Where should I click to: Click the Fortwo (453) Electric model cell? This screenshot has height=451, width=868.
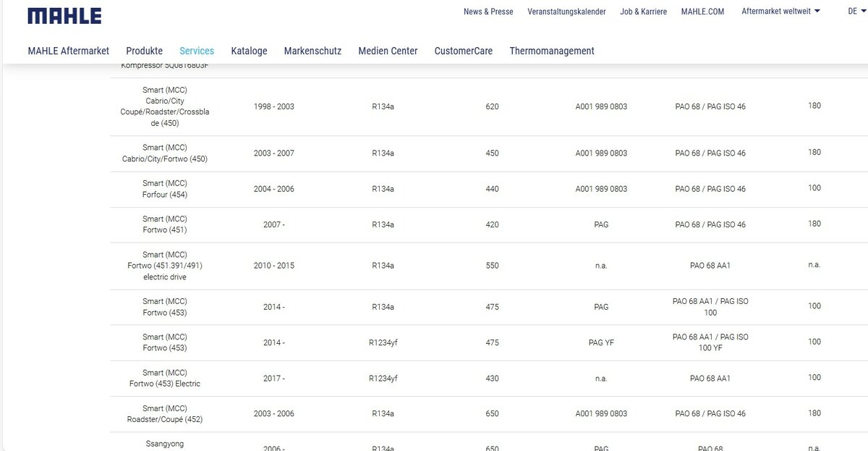pos(165,378)
